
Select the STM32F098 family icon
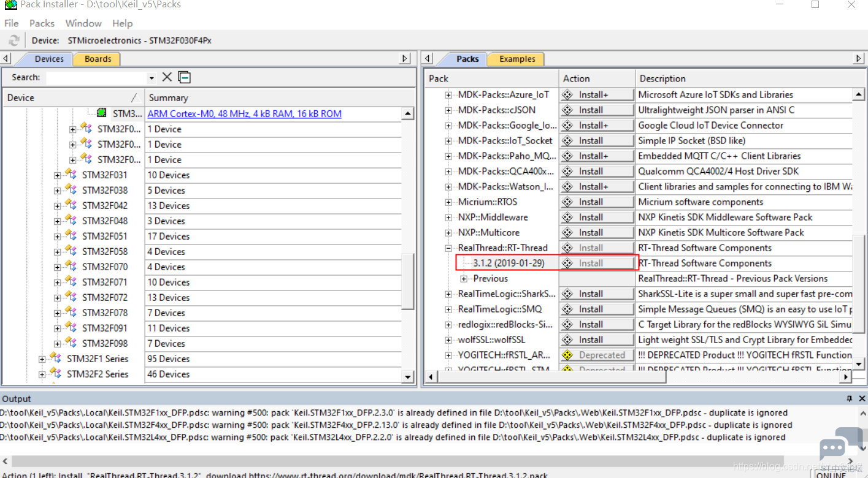tap(71, 343)
